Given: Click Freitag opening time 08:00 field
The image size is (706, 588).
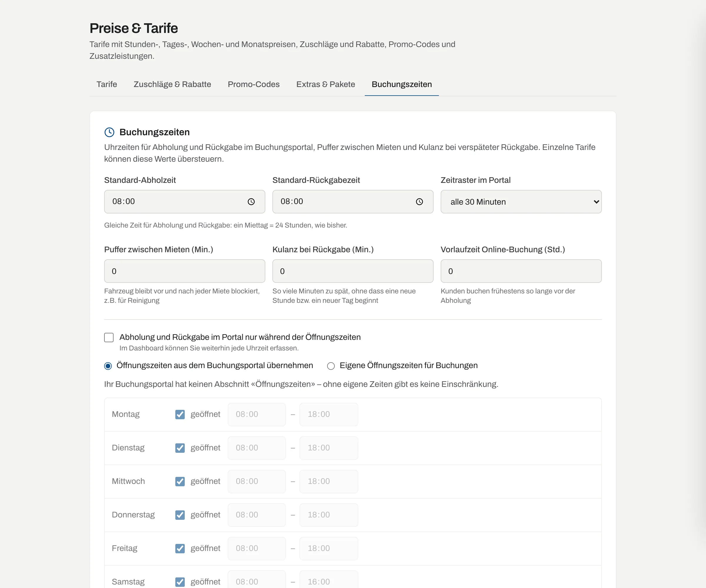Looking at the screenshot, I should [257, 548].
